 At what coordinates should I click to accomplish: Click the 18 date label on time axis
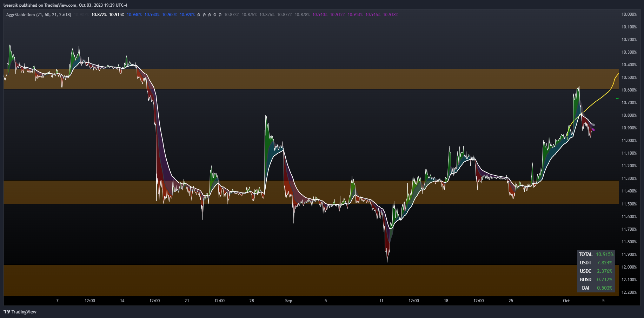[446, 301]
